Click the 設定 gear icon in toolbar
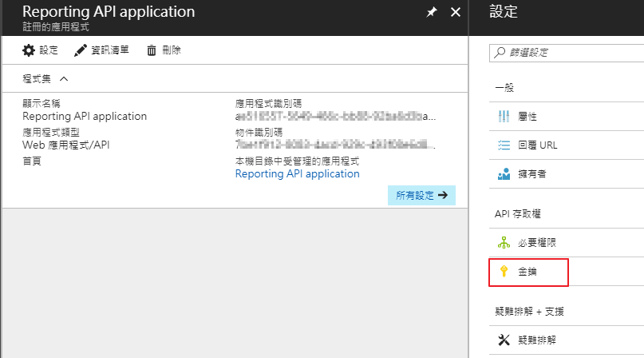The width and height of the screenshot is (644, 358). click(x=29, y=50)
